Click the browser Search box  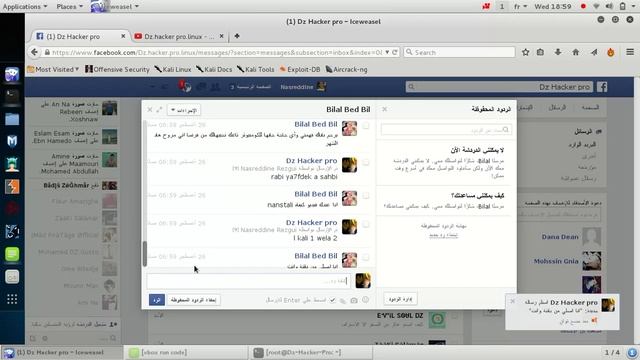459,52
